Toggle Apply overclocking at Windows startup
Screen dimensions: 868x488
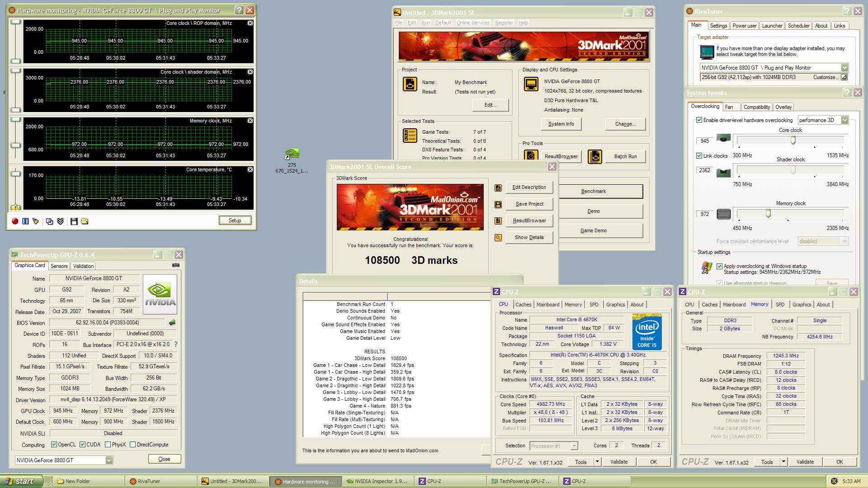[x=719, y=266]
